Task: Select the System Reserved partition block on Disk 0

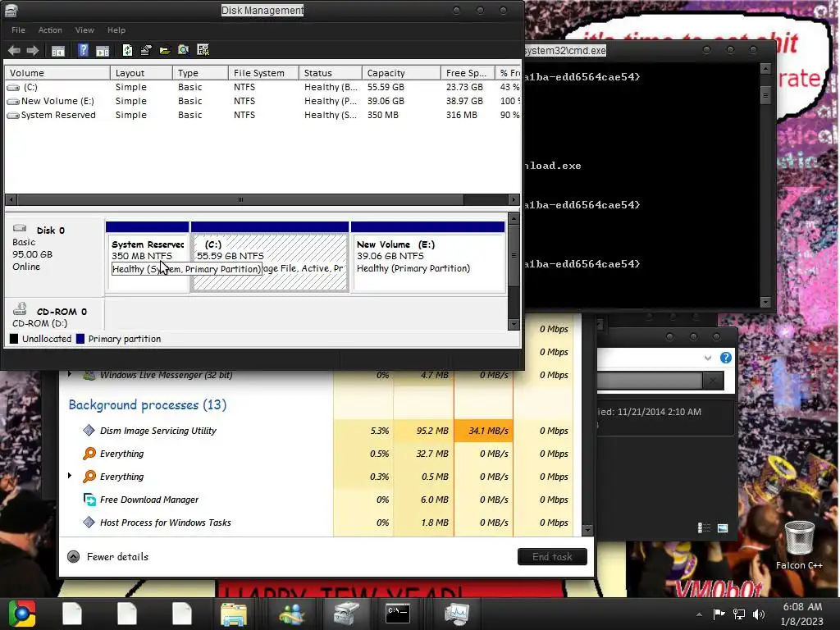Action: tap(148, 257)
